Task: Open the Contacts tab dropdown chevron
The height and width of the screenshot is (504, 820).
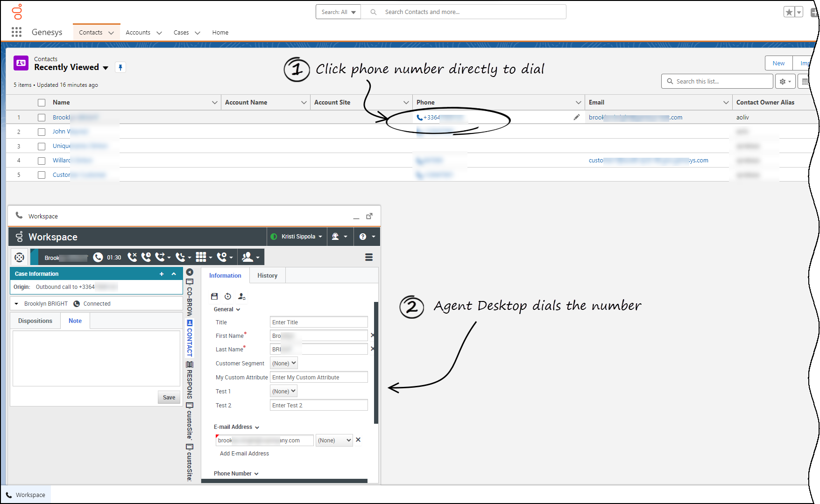Action: [111, 33]
